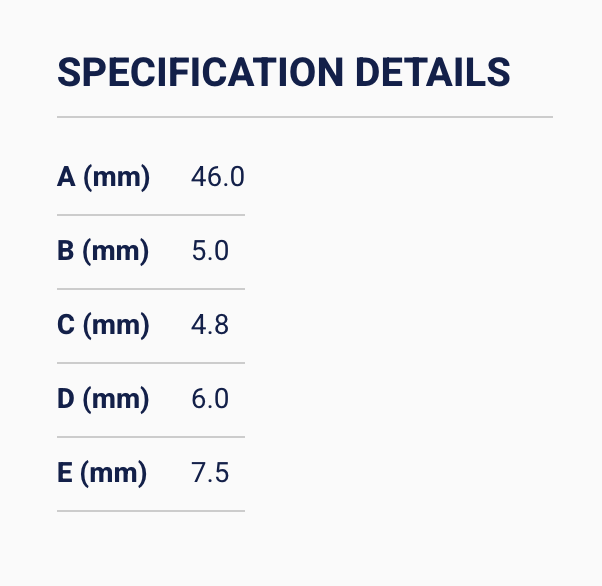
Task: Click the C (mm) label
Action: point(103,326)
